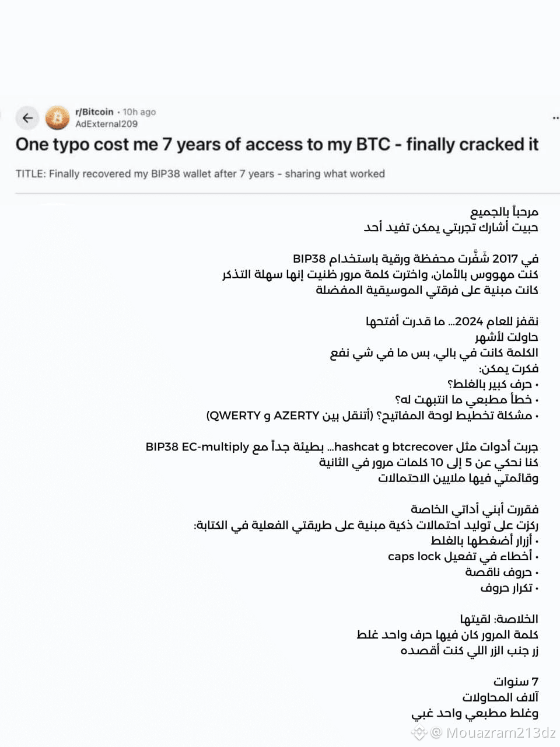Click the Arabic greeting line at the top

pyautogui.click(x=505, y=211)
